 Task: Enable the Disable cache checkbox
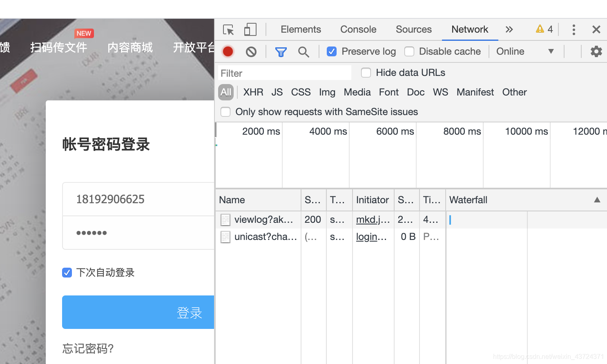(x=409, y=51)
